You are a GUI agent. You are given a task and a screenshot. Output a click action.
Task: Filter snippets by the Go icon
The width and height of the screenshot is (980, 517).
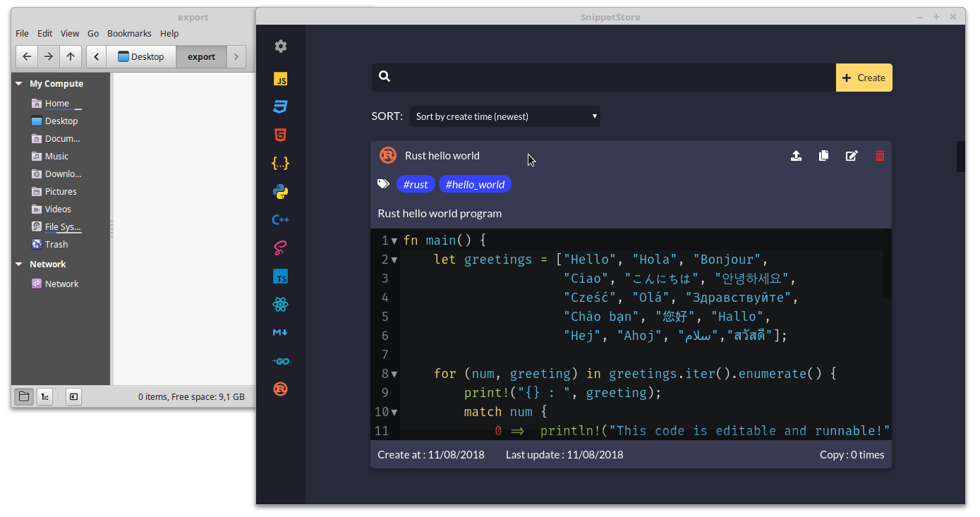(x=281, y=361)
